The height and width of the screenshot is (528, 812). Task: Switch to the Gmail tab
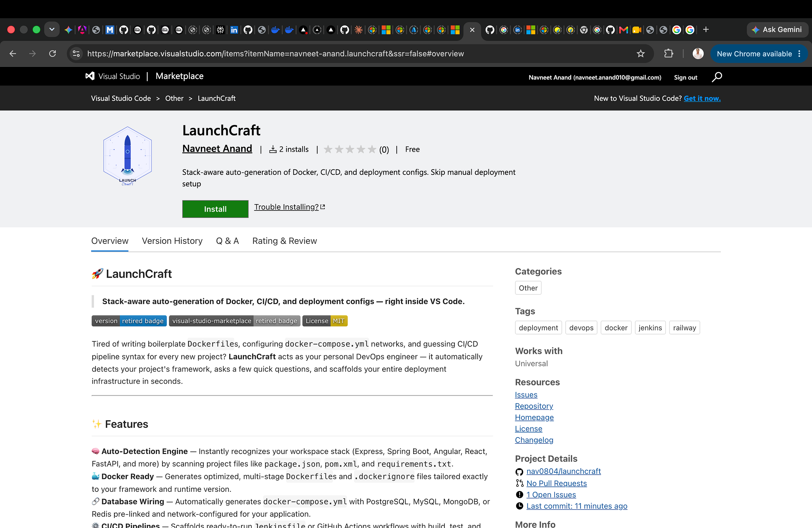tap(623, 30)
